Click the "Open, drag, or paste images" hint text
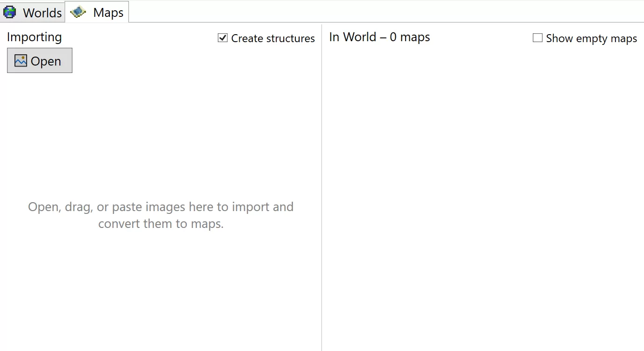This screenshot has height=351, width=644. coord(161,207)
